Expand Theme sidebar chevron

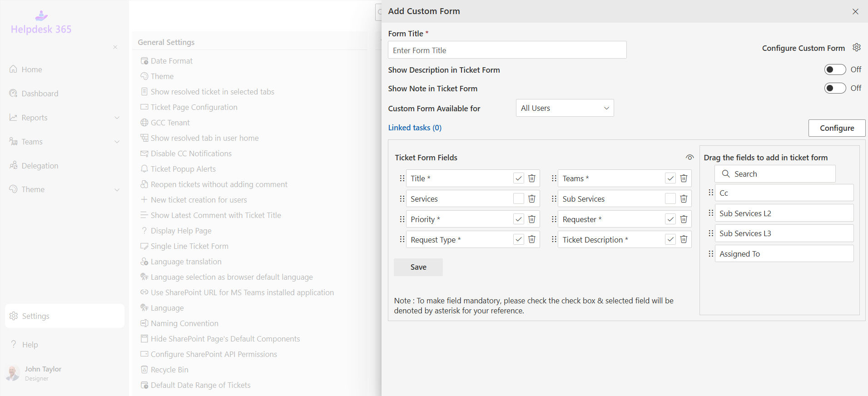(x=117, y=189)
